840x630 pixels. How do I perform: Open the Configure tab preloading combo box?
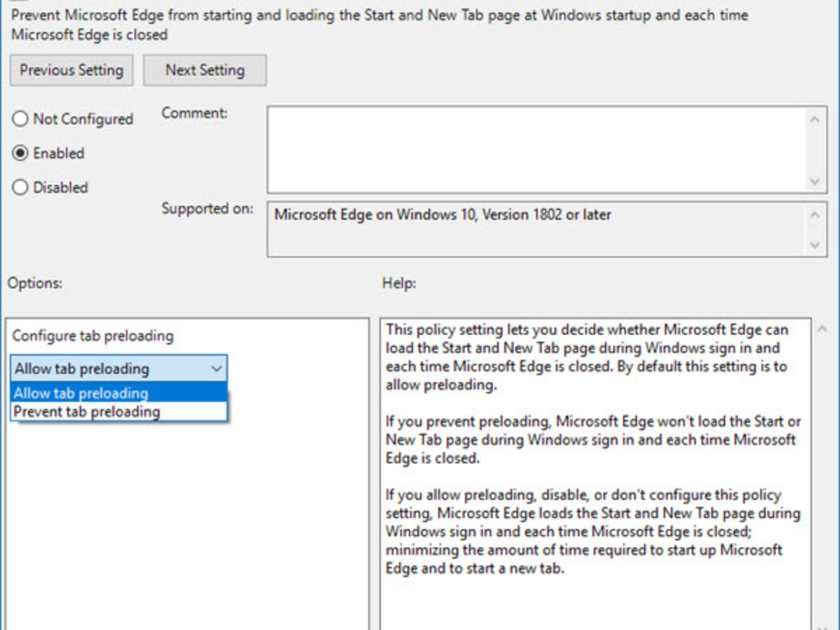119,368
